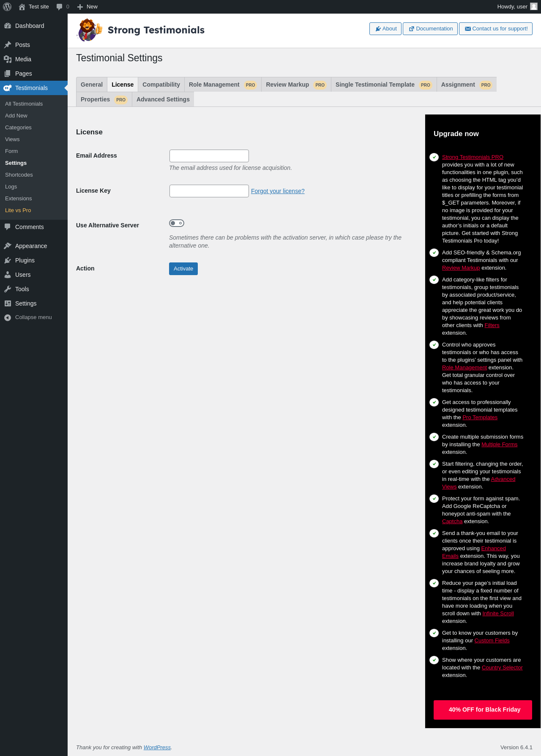Screen dimensions: 541x756
Task: Click 40% OFF for Black Friday button
Action: (x=483, y=710)
